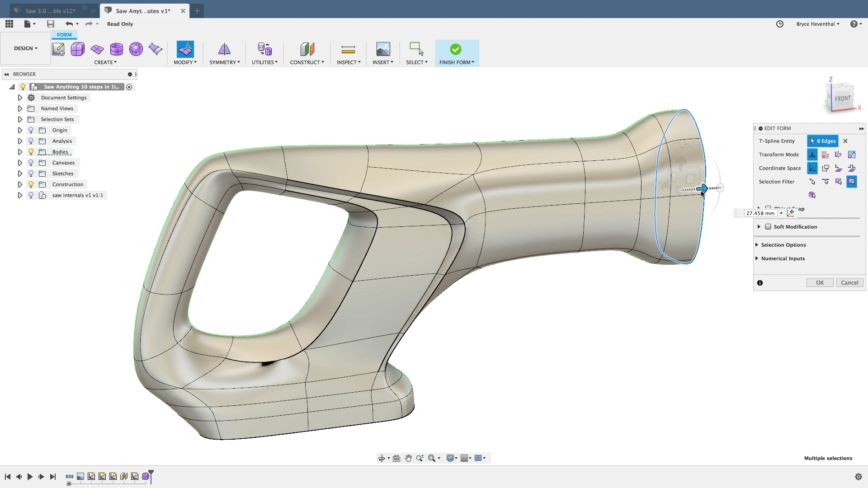Set World coordinate space icon
The width and height of the screenshot is (868, 488).
click(812, 168)
